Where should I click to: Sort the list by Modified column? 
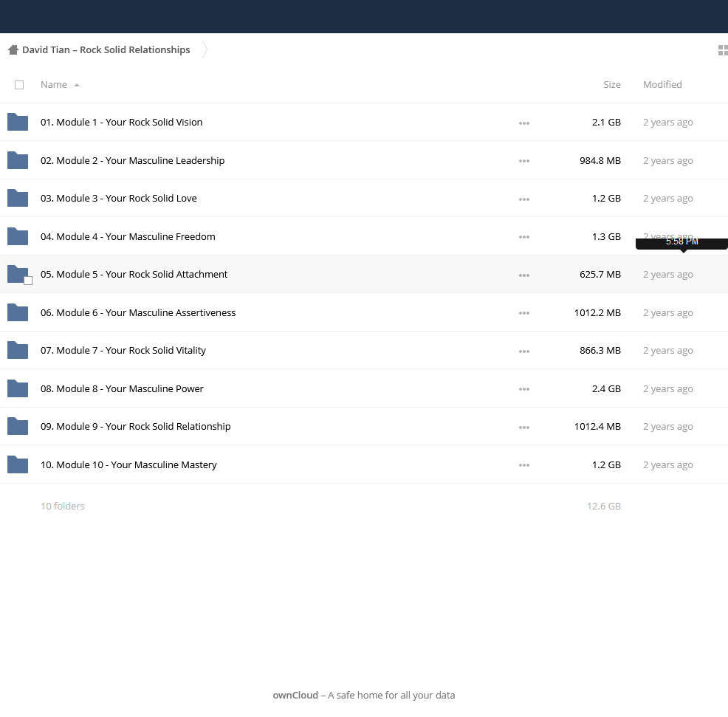(x=662, y=84)
